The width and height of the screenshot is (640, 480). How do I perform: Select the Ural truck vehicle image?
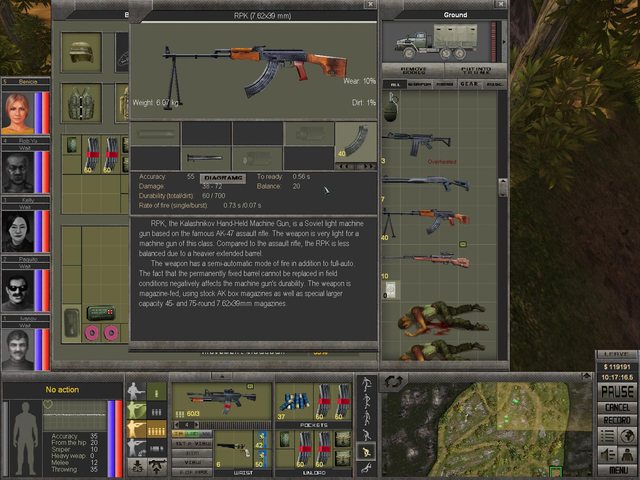point(437,42)
